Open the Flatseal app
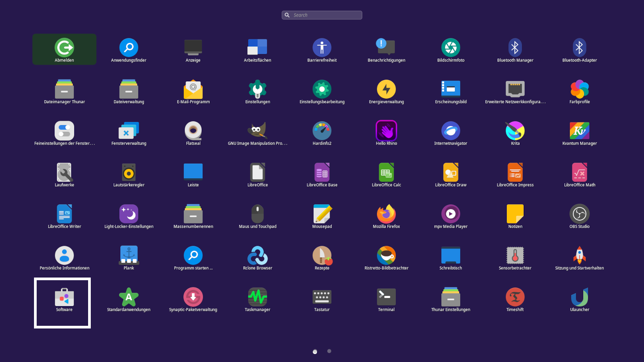The height and width of the screenshot is (362, 644). coord(193,131)
